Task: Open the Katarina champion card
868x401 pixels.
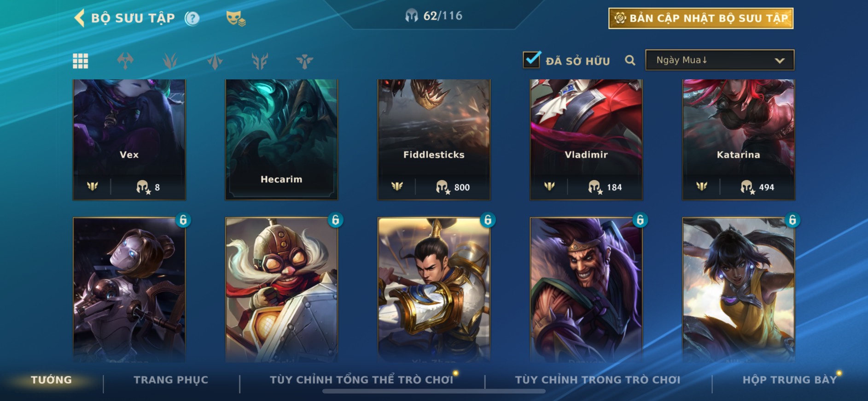Action: click(x=738, y=140)
